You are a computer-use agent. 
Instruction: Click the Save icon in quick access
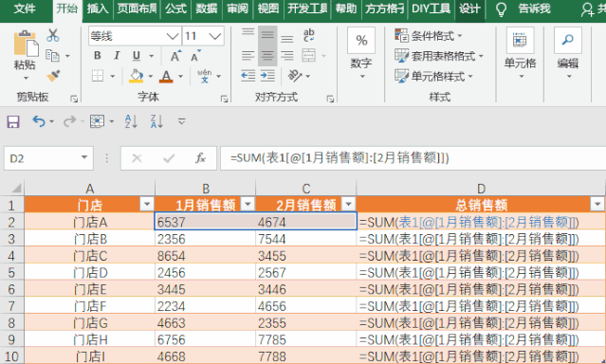click(x=13, y=121)
